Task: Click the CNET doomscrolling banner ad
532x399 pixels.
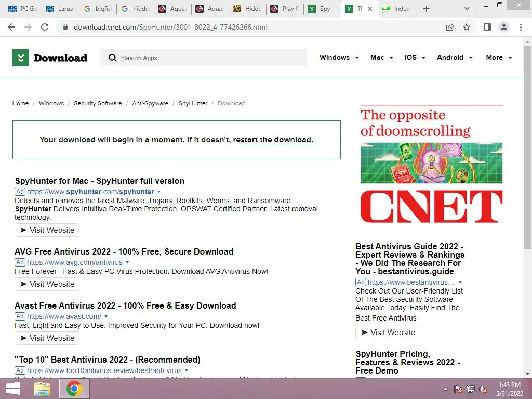Action: click(431, 165)
